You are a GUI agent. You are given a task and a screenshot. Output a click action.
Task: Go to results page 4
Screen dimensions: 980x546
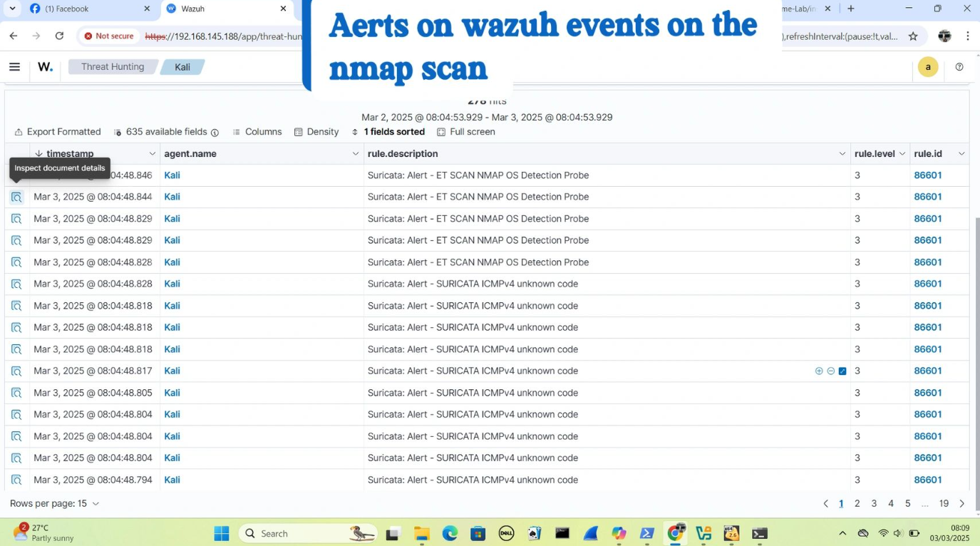[x=891, y=503]
